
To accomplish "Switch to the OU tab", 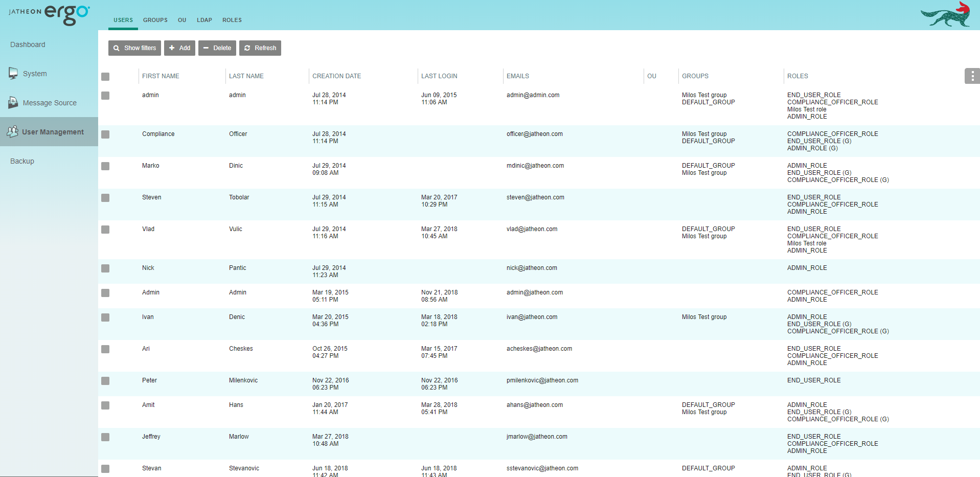I will [x=182, y=20].
